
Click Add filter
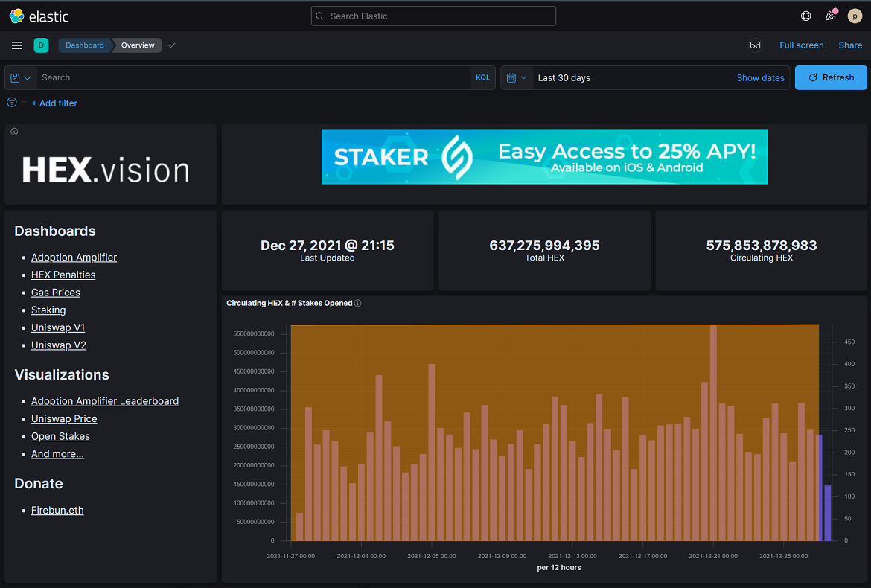tap(54, 103)
